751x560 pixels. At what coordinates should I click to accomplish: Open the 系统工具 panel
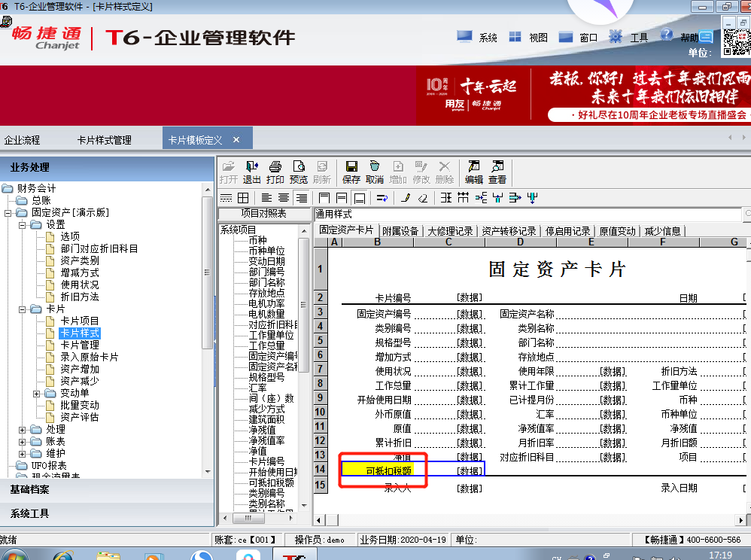[x=107, y=513]
